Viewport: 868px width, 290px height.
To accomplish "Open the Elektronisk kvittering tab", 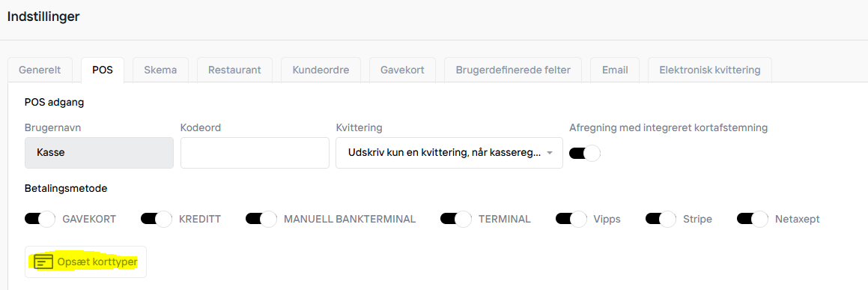I will [710, 70].
